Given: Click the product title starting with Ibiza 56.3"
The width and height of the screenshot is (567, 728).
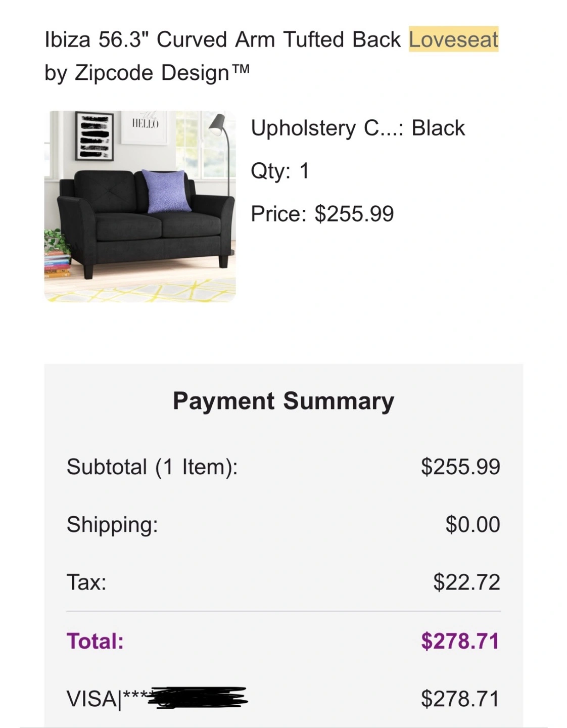Looking at the screenshot, I should click(x=222, y=39).
